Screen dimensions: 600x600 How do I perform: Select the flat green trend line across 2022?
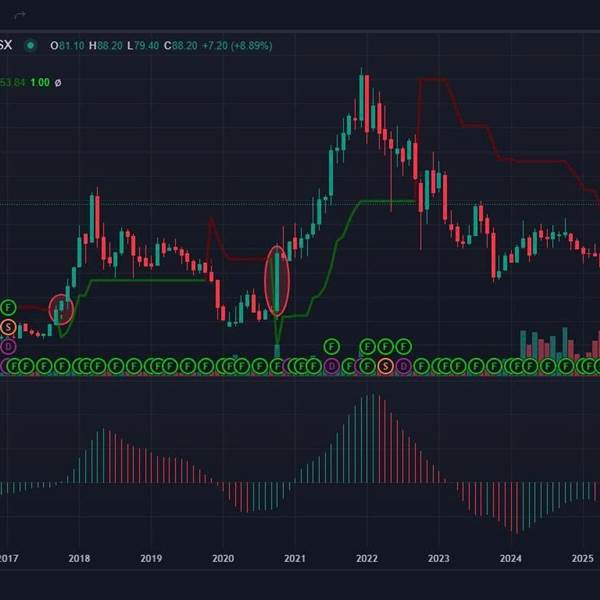point(387,201)
